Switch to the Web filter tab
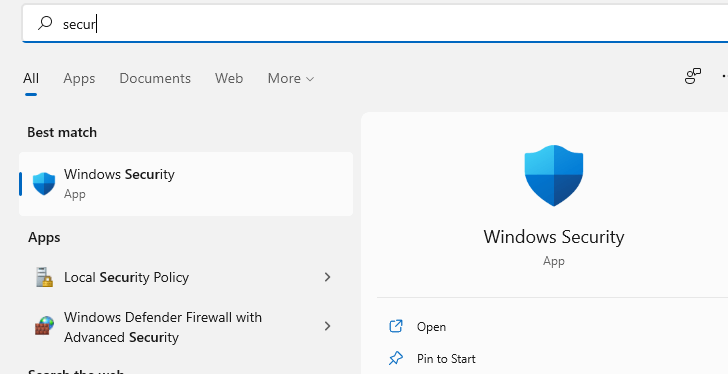 coord(229,78)
